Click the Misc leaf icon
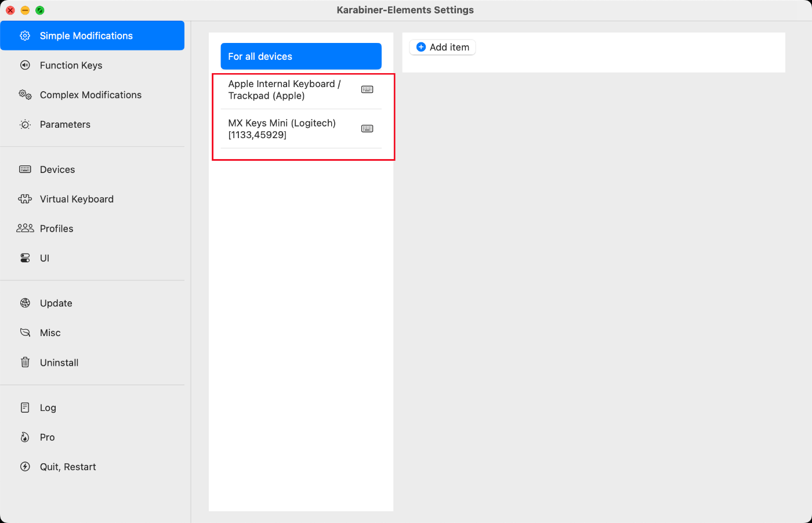Screen dimensions: 812x523 pyautogui.click(x=25, y=333)
